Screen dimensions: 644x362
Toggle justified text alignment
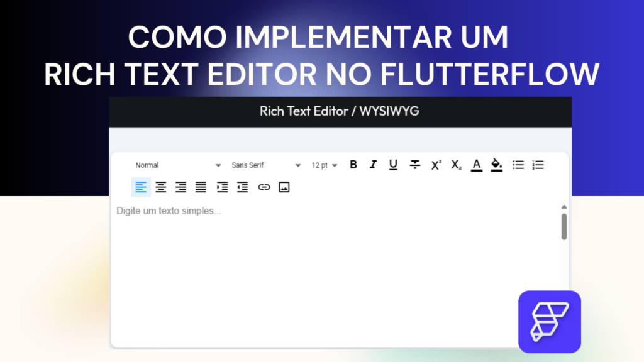(201, 187)
